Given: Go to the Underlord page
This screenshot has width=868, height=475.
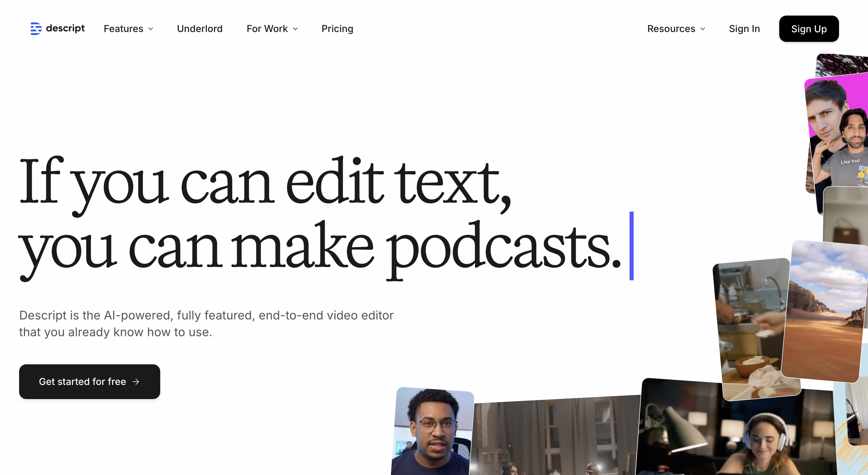Looking at the screenshot, I should [x=200, y=29].
